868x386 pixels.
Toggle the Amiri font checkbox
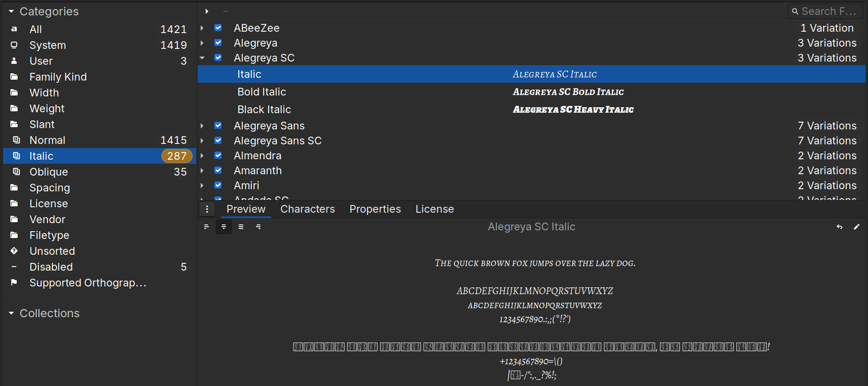coord(218,185)
